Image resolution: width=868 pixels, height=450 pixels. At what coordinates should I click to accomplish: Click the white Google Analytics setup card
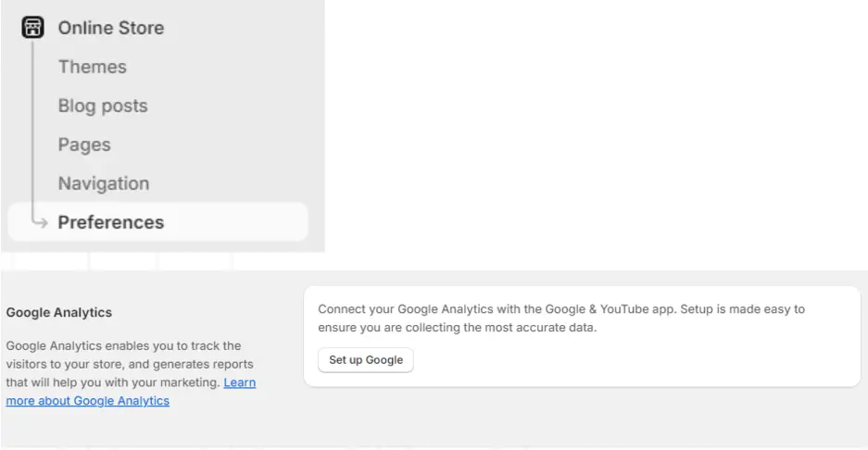click(583, 336)
